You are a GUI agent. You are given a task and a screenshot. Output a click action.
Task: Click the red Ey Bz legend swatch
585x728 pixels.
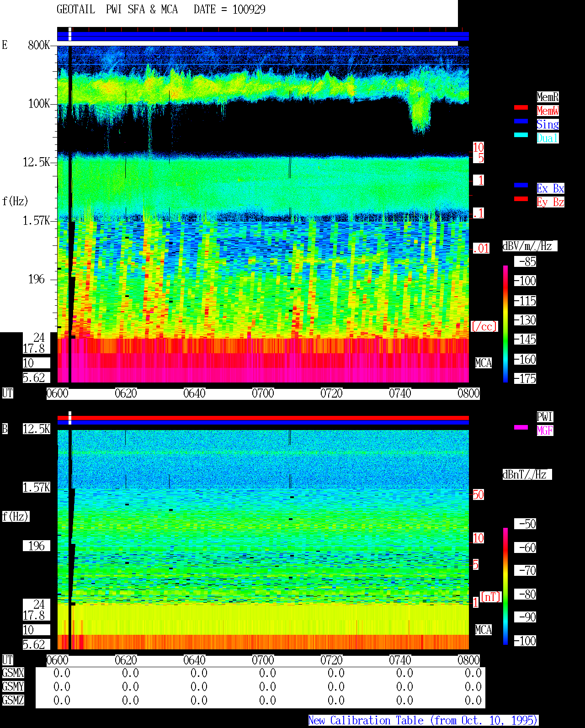tap(521, 199)
